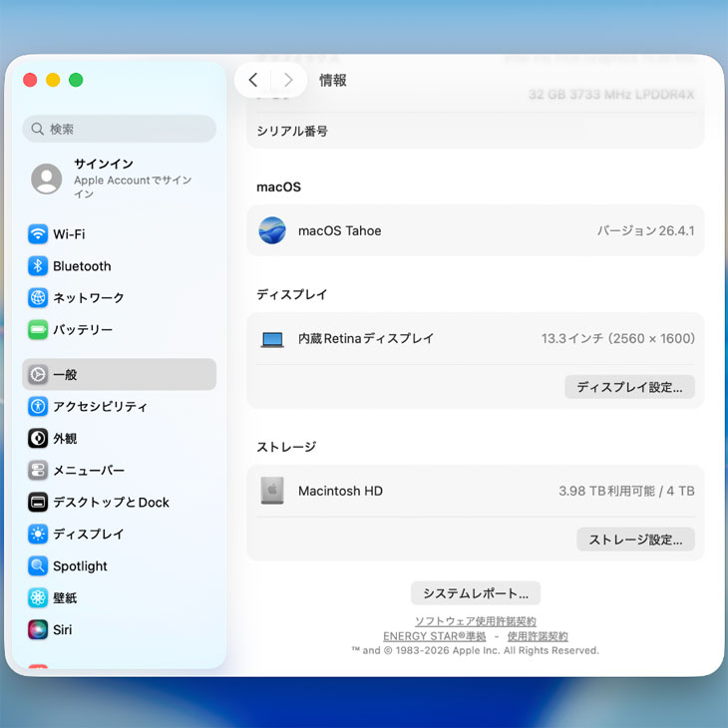Open the ソフトウェア使用許諾契約 link
728x728 pixels.
click(x=475, y=621)
